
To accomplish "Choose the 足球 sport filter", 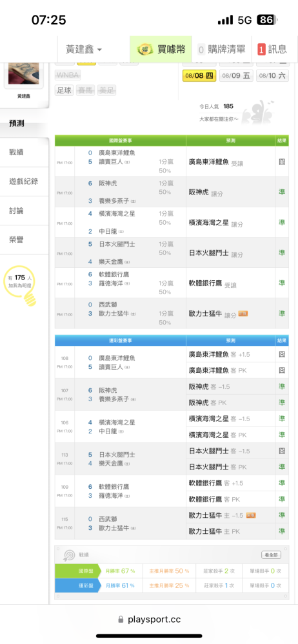I will pos(64,90).
